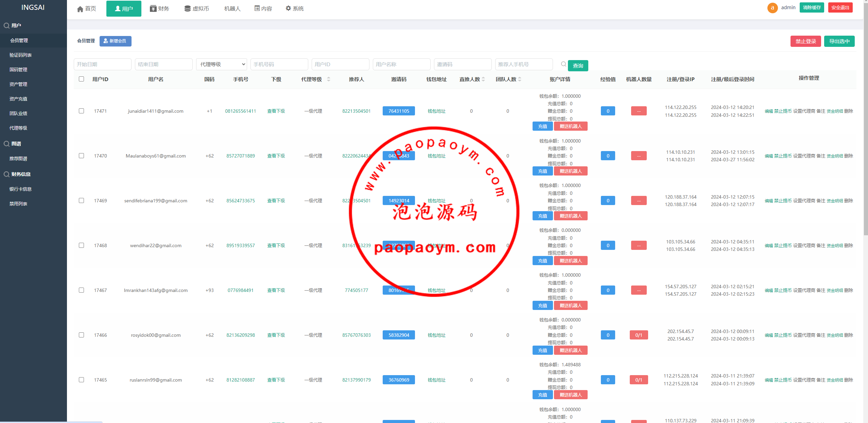Click 禁止提币 link for user 17468
Image resolution: width=868 pixels, height=423 pixels.
click(x=783, y=245)
